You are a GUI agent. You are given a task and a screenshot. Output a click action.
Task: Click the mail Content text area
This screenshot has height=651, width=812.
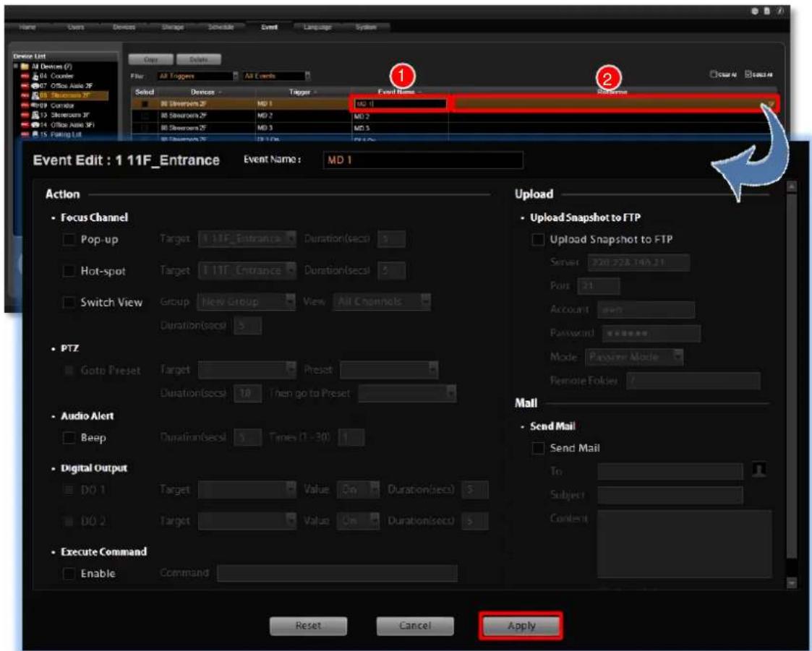point(684,543)
